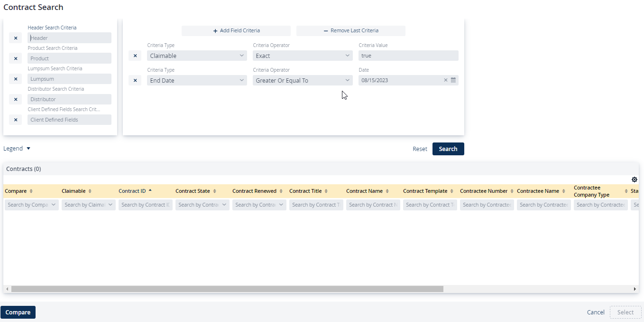Image resolution: width=644 pixels, height=322 pixels.
Task: Delete the End Date criteria row
Action: click(135, 80)
